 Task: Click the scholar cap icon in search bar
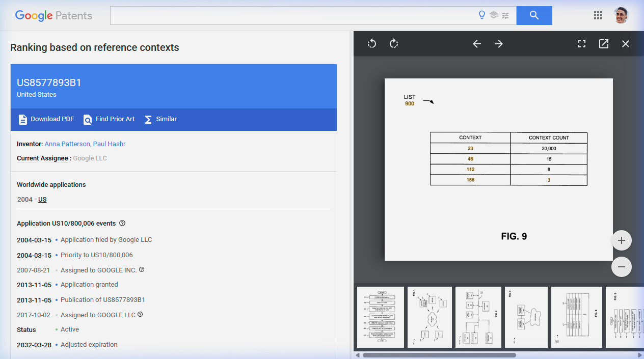494,15
